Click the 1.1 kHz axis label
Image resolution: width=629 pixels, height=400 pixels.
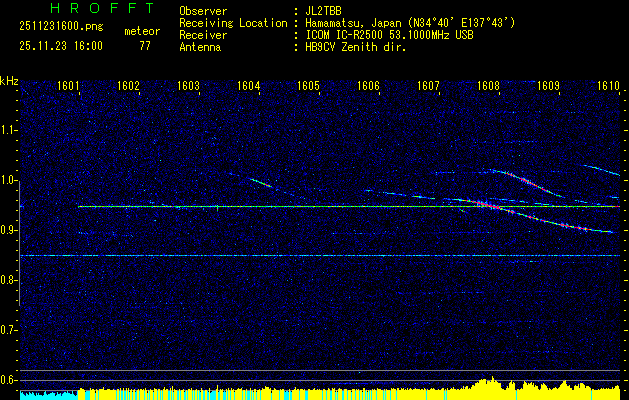click(x=9, y=130)
